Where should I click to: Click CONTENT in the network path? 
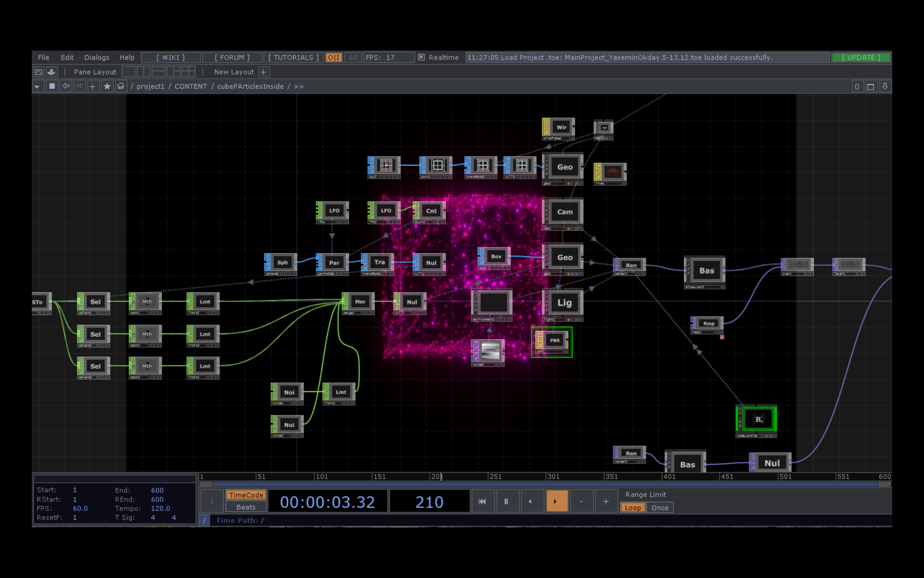pyautogui.click(x=191, y=87)
